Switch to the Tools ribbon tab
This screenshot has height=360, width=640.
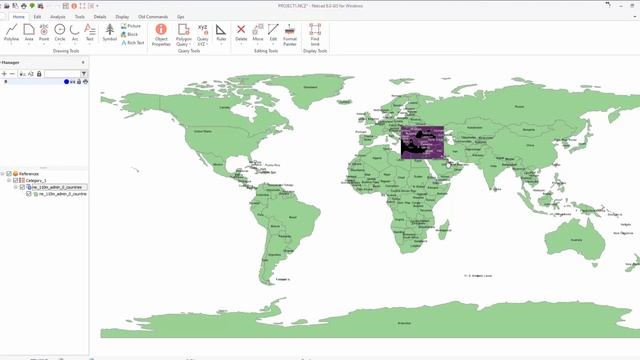(x=80, y=17)
